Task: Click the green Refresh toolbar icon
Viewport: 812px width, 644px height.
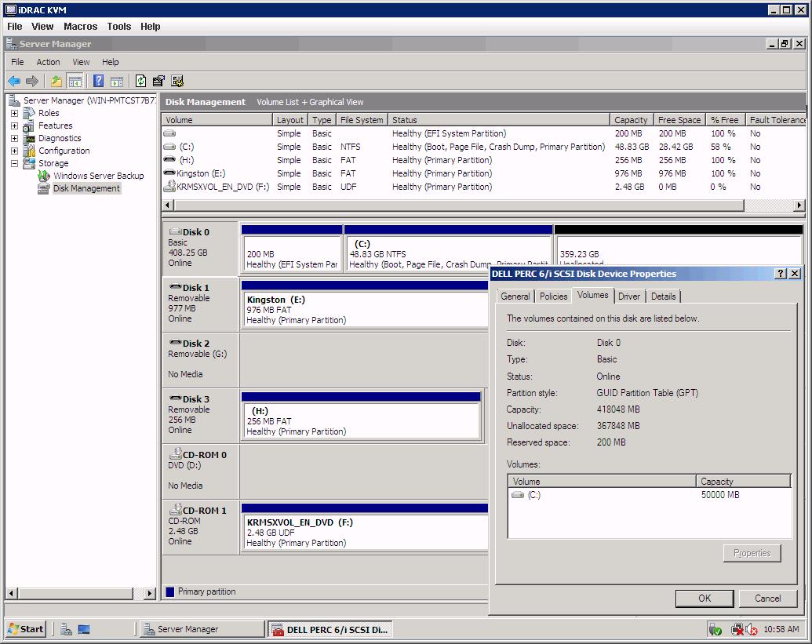Action: click(140, 81)
